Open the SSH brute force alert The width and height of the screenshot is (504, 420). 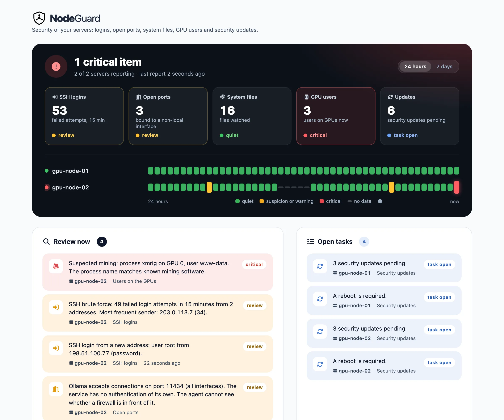[x=158, y=313]
